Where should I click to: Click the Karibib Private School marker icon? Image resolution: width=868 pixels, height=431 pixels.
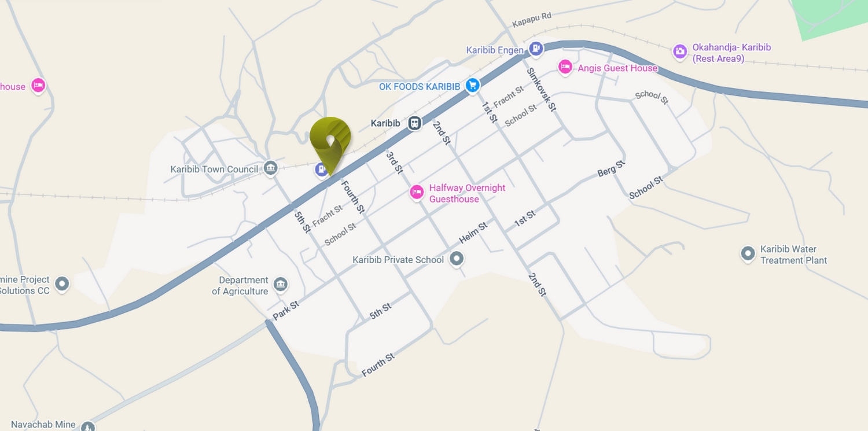point(457,259)
